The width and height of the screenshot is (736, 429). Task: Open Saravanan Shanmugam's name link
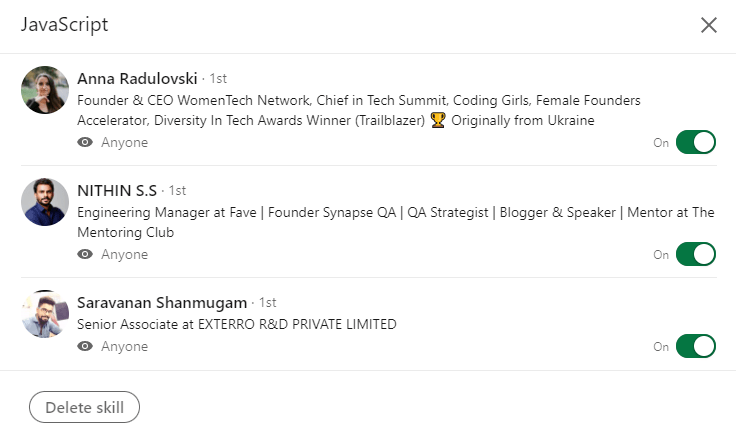point(163,302)
